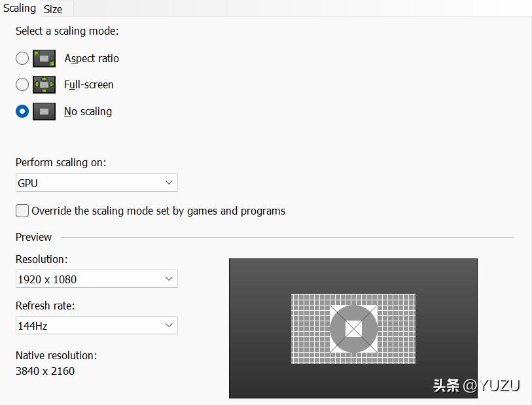Select the Aspect ratio radio button
532x405 pixels.
[x=22, y=58]
